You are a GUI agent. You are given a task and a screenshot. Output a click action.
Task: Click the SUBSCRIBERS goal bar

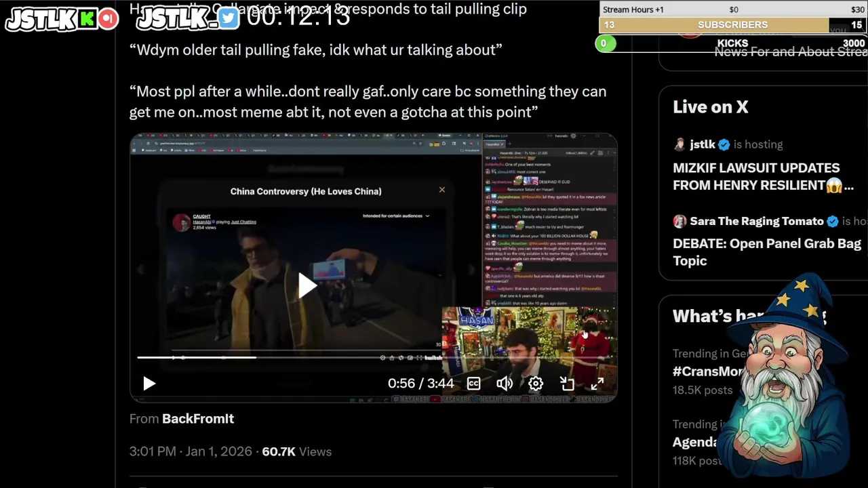coord(733,25)
